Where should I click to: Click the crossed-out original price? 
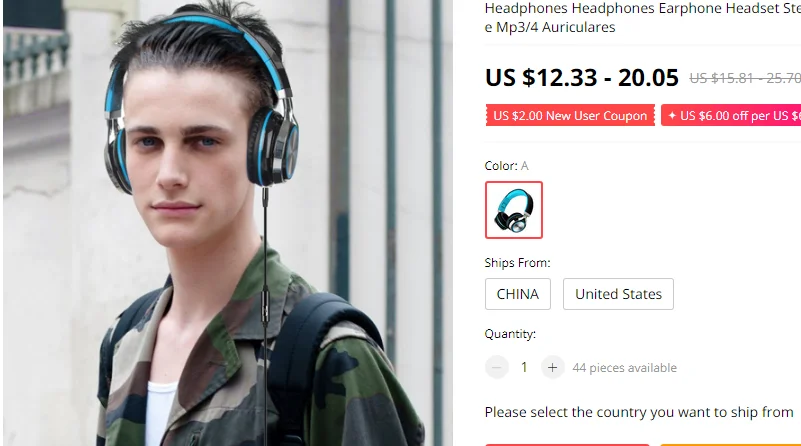[x=745, y=78]
